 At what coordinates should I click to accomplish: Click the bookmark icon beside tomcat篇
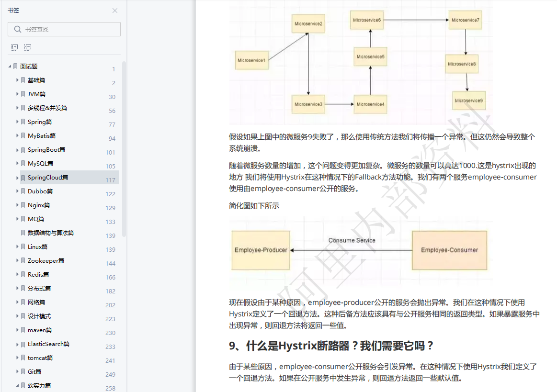click(x=23, y=358)
